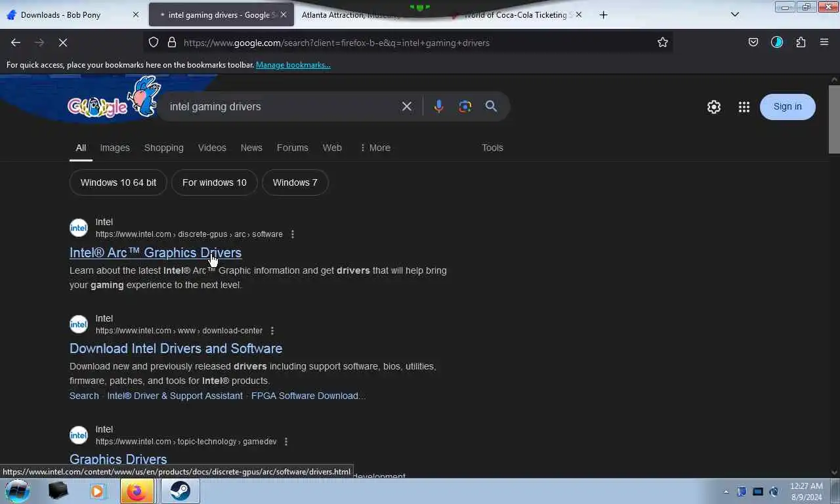The image size is (840, 504).
Task: Open Download Intel Drivers and Software result
Action: (176, 348)
